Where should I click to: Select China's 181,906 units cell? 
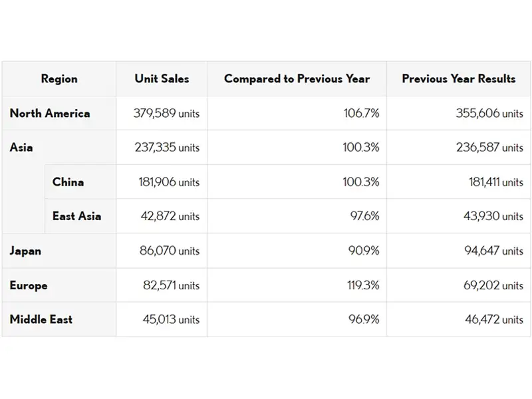[x=166, y=182]
